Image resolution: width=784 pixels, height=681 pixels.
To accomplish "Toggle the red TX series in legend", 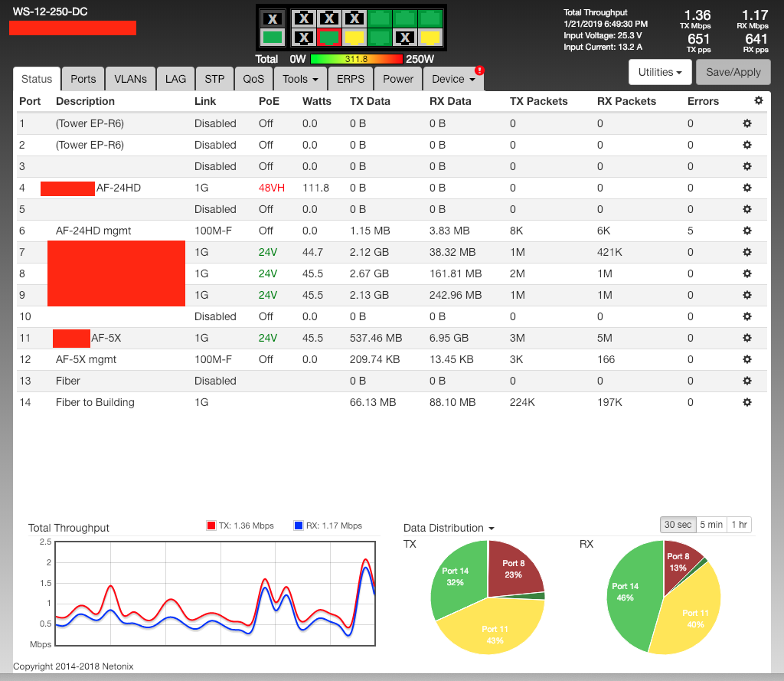I will click(x=212, y=525).
